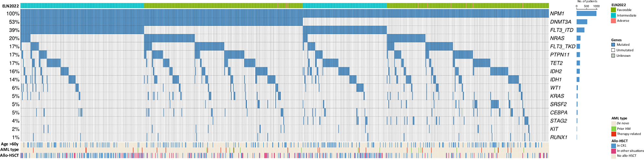Click the No. of patients axis title
This screenshot has width=644, height=160.
(x=587, y=2)
